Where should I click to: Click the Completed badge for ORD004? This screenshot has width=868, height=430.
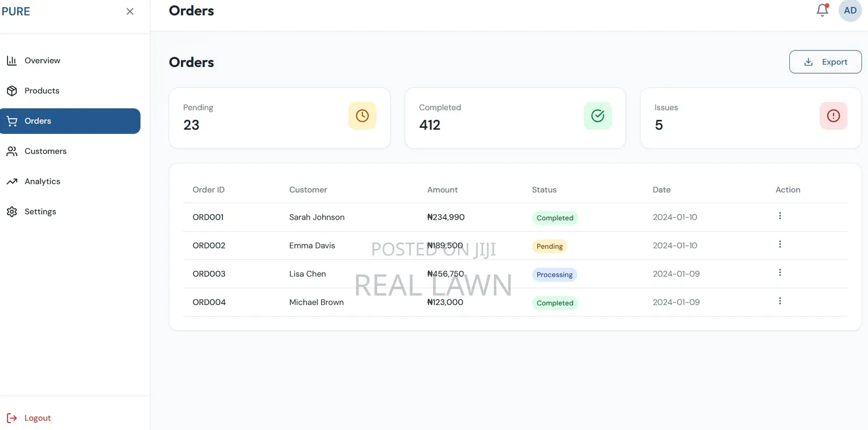554,303
